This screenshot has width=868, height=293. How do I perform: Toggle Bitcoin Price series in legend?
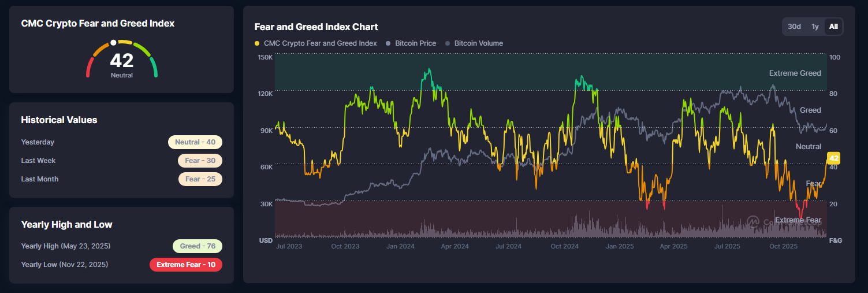(x=411, y=43)
